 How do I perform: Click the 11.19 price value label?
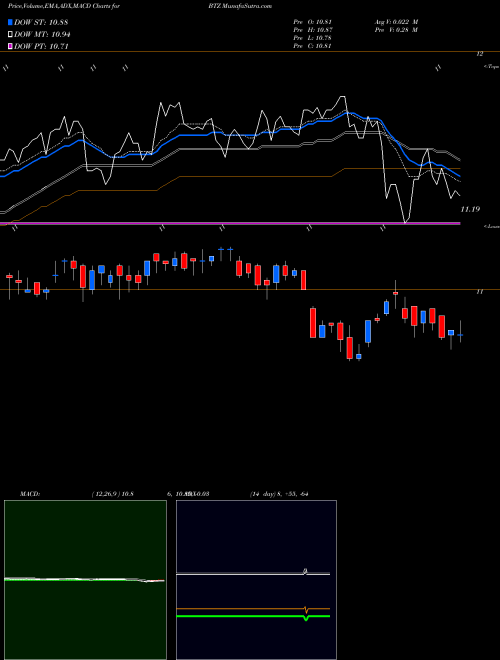coord(470,209)
